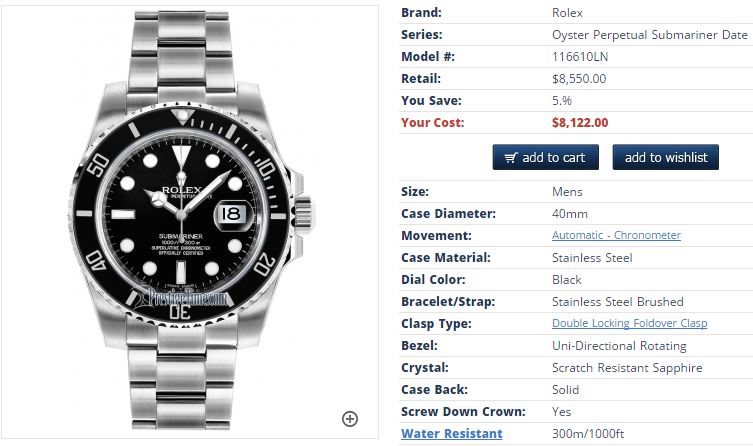Viewport: 753px width, 446px height.
Task: Select the model number 116610LN text
Action: click(x=579, y=57)
